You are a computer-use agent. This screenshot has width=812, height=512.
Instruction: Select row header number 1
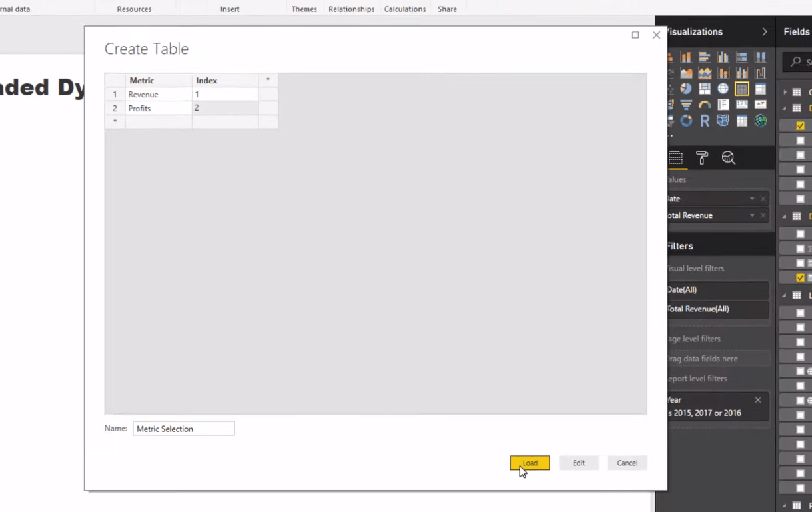click(115, 95)
